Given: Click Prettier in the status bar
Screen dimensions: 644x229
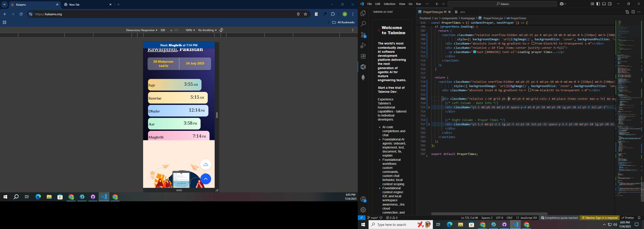Looking at the screenshot, I should [x=627, y=218].
